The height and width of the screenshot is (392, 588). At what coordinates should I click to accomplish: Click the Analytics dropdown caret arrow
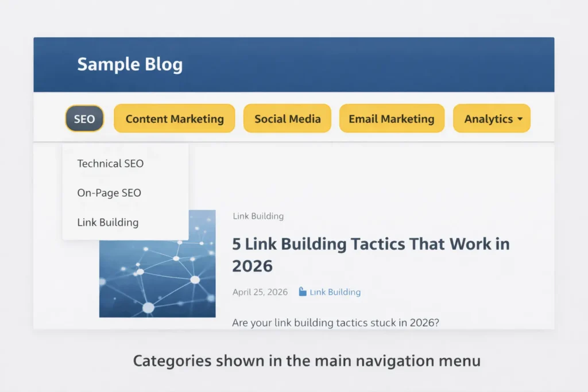(x=521, y=119)
